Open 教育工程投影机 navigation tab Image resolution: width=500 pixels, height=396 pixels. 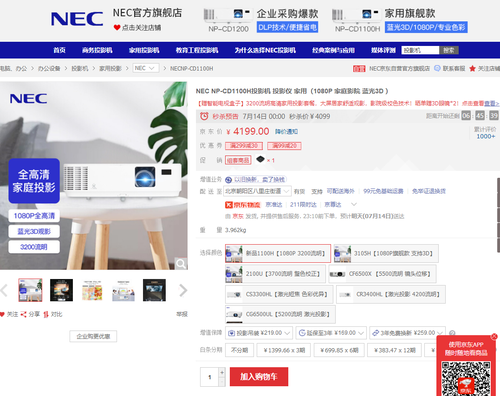197,50
